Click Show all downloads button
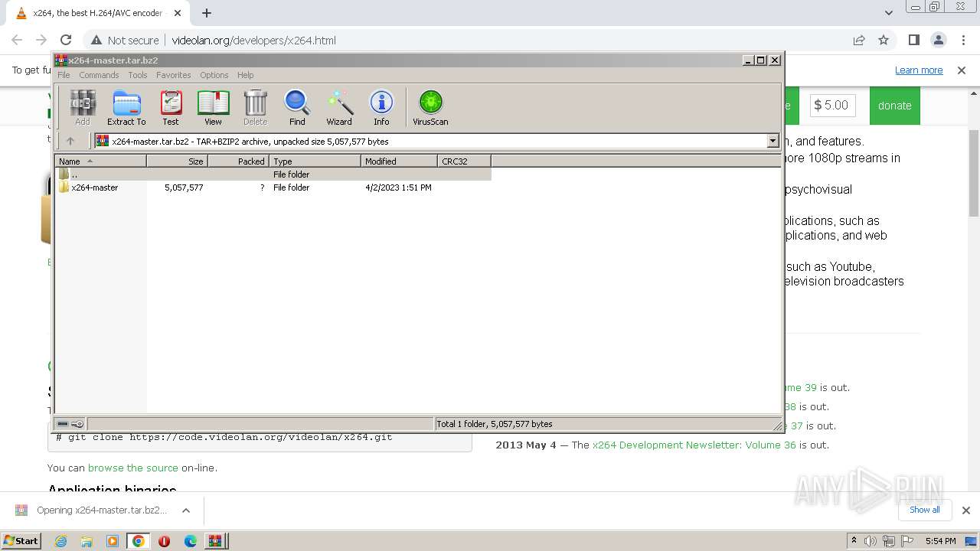The image size is (980, 551). (x=924, y=510)
